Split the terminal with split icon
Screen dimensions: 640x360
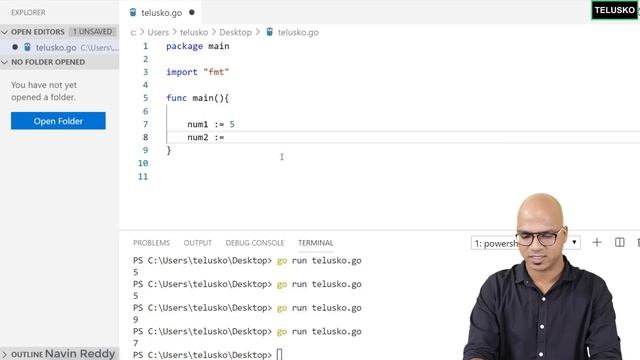pyautogui.click(x=620, y=242)
